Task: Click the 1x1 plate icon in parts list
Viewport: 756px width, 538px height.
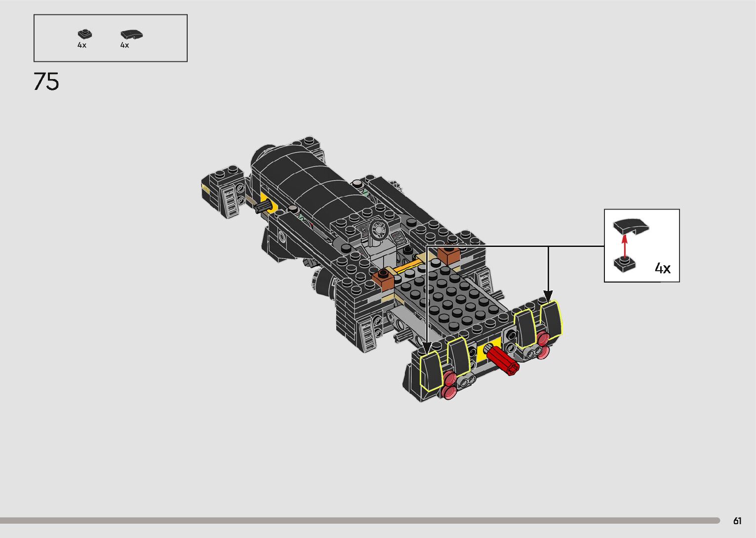Action: pos(85,34)
